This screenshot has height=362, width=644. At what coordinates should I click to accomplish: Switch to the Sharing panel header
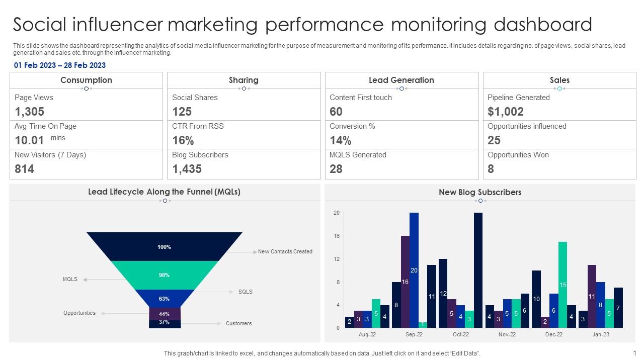click(x=244, y=80)
